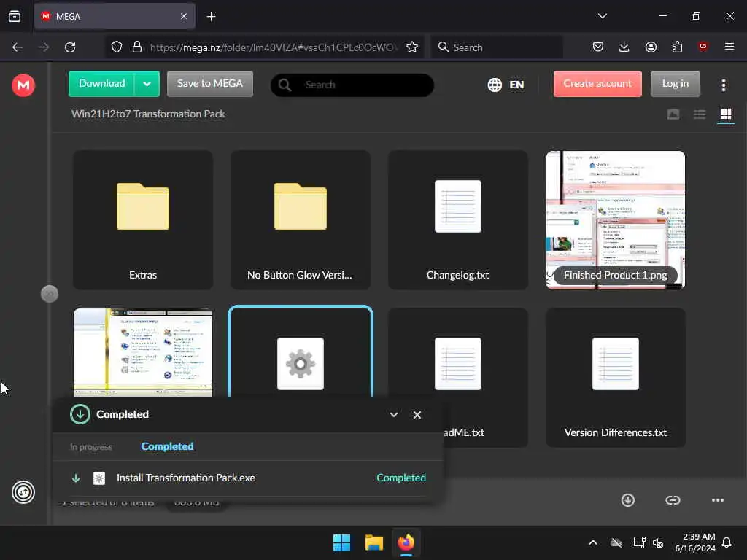The width and height of the screenshot is (747, 560).
Task: Open a new browser tab
Action: click(x=211, y=17)
